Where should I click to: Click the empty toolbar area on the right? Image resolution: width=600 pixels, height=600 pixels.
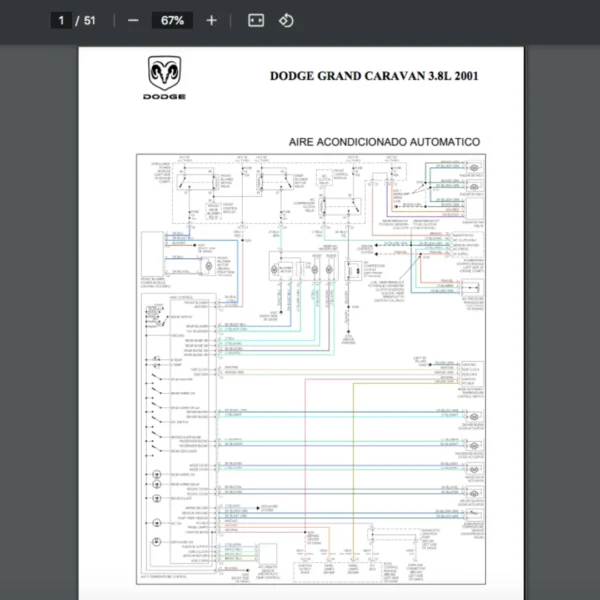(x=450, y=21)
